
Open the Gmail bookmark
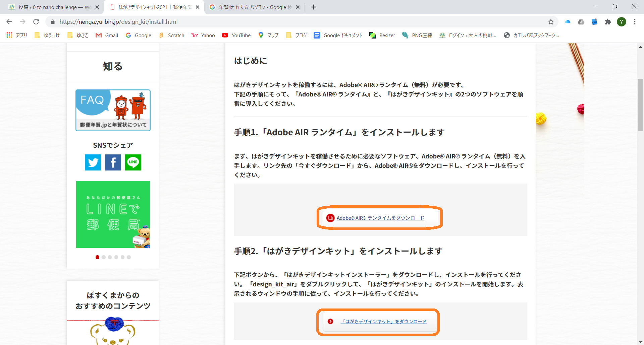107,35
